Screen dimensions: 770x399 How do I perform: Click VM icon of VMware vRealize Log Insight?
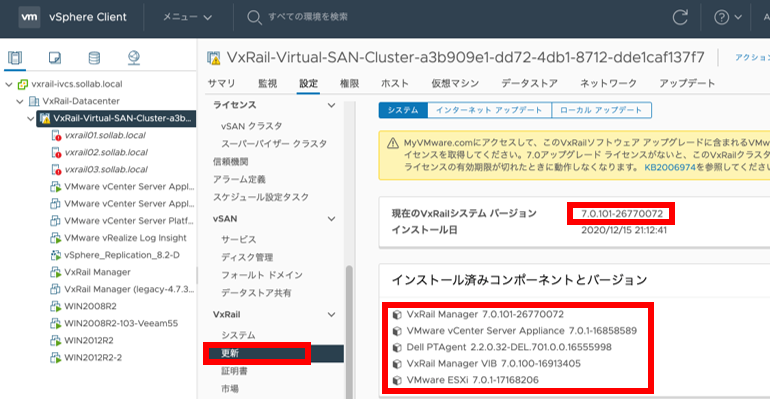(55, 238)
